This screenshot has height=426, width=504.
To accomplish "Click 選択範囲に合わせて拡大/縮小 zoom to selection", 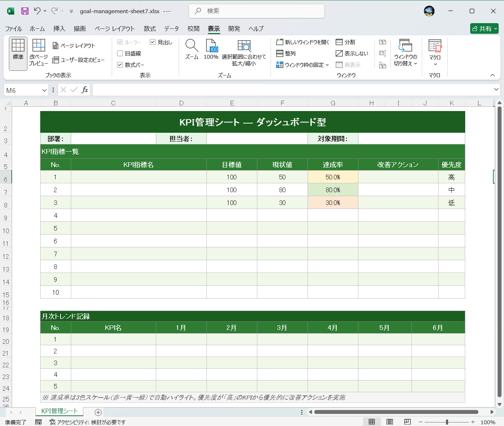I will coord(244,53).
